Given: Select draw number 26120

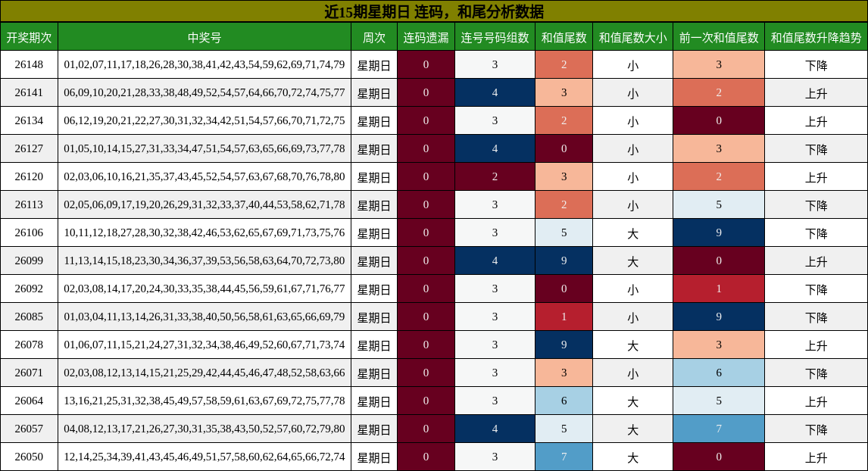Looking at the screenshot, I should 29,176.
